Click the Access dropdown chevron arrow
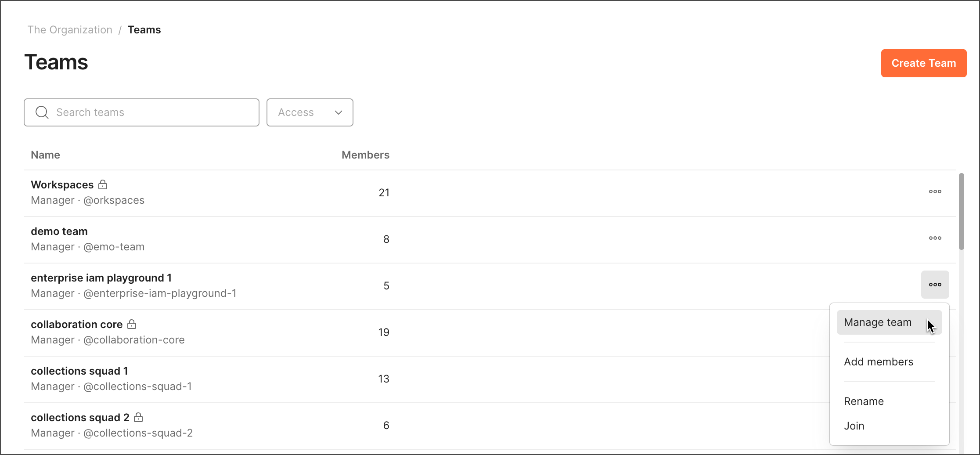This screenshot has width=980, height=455. 338,112
